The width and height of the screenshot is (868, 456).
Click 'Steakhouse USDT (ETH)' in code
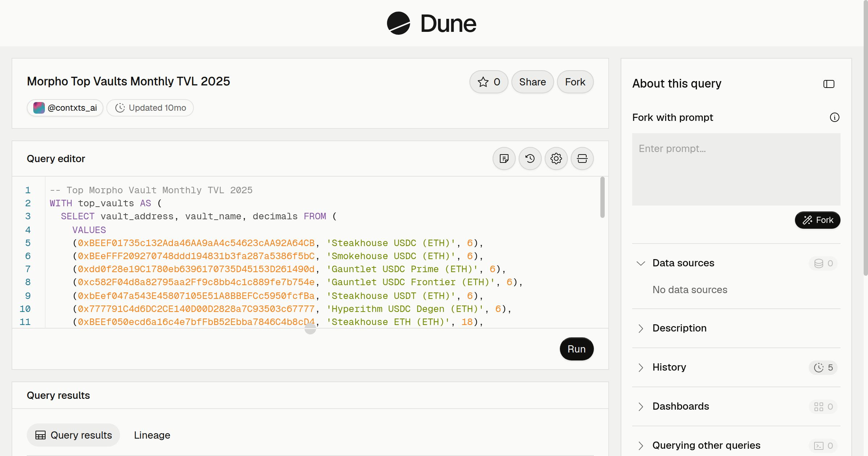pyautogui.click(x=391, y=296)
